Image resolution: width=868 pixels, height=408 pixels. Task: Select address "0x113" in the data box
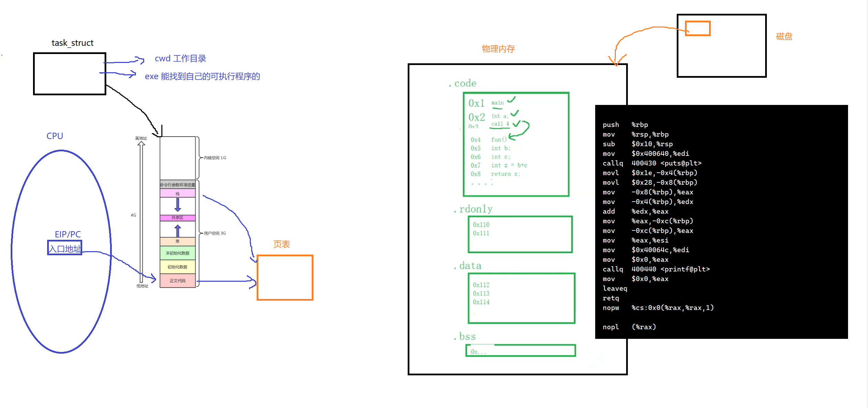tap(481, 293)
